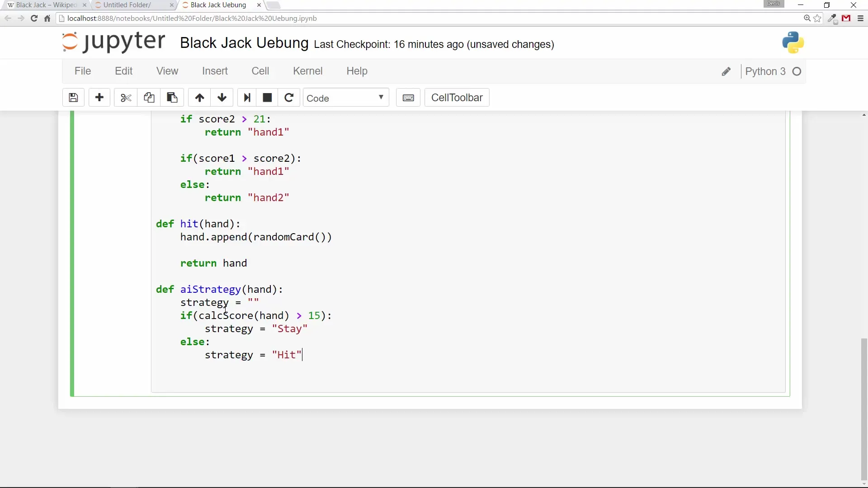Run the cell and select below
The image size is (868, 488).
tap(247, 98)
